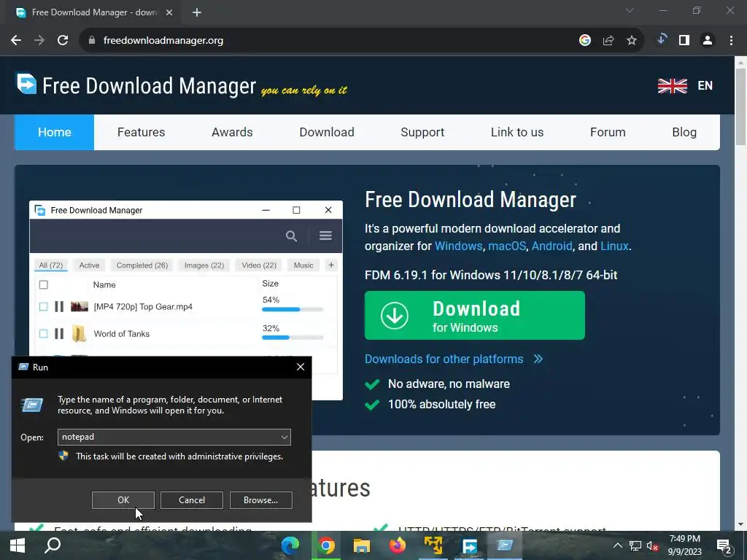Image resolution: width=747 pixels, height=560 pixels.
Task: Open the Windows Start menu
Action: tap(18, 545)
